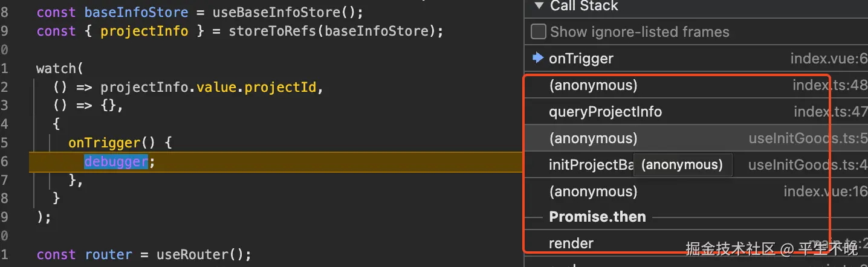The image size is (868, 267).
Task: Click the Promise.then async separator
Action: (x=597, y=217)
